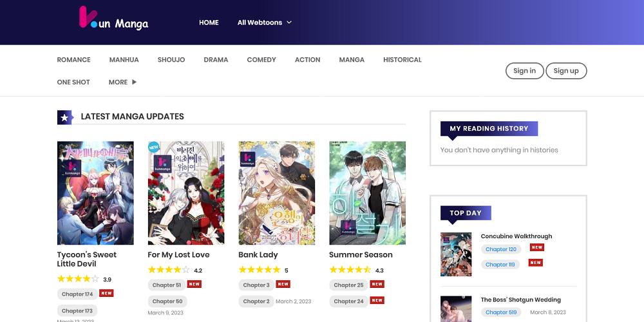Click the Top Day header

point(466,213)
